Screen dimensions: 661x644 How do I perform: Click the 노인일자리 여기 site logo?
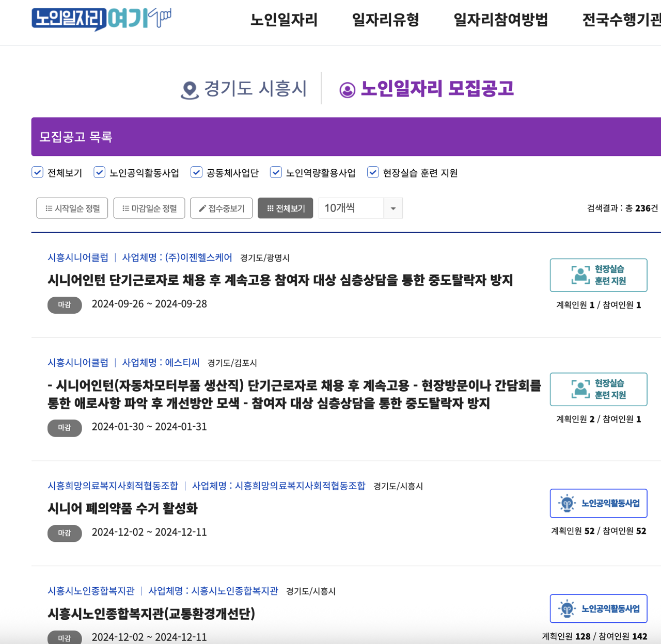click(101, 19)
